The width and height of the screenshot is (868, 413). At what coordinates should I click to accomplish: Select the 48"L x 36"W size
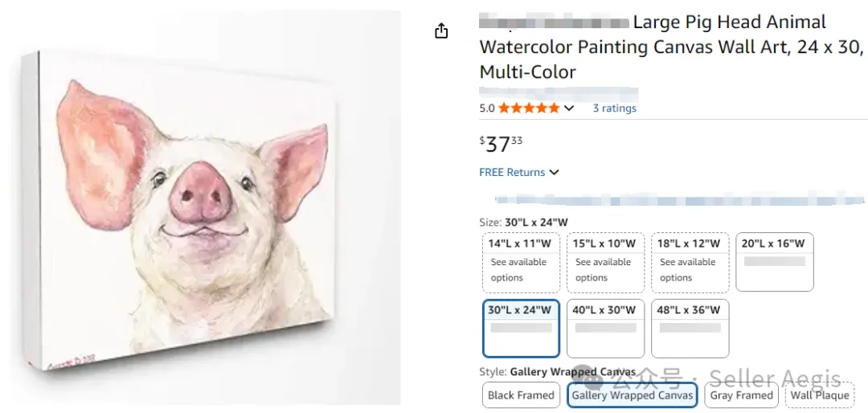pyautogui.click(x=690, y=328)
